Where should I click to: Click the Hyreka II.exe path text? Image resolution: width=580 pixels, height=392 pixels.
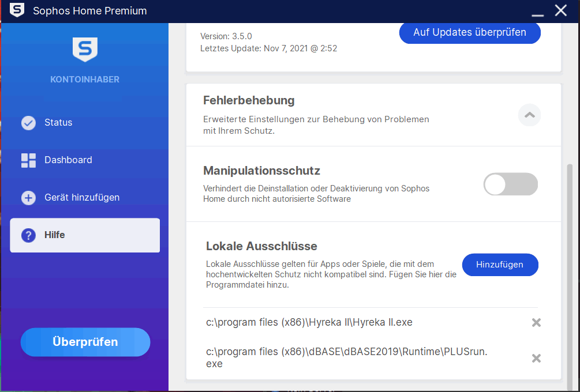click(309, 322)
